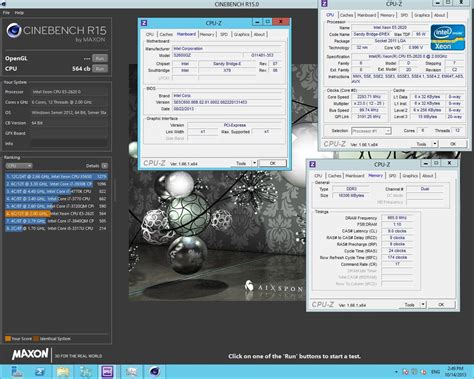The image size is (474, 379).
Task: Select ranking row Core i5-3317U 214
Action: (56, 228)
